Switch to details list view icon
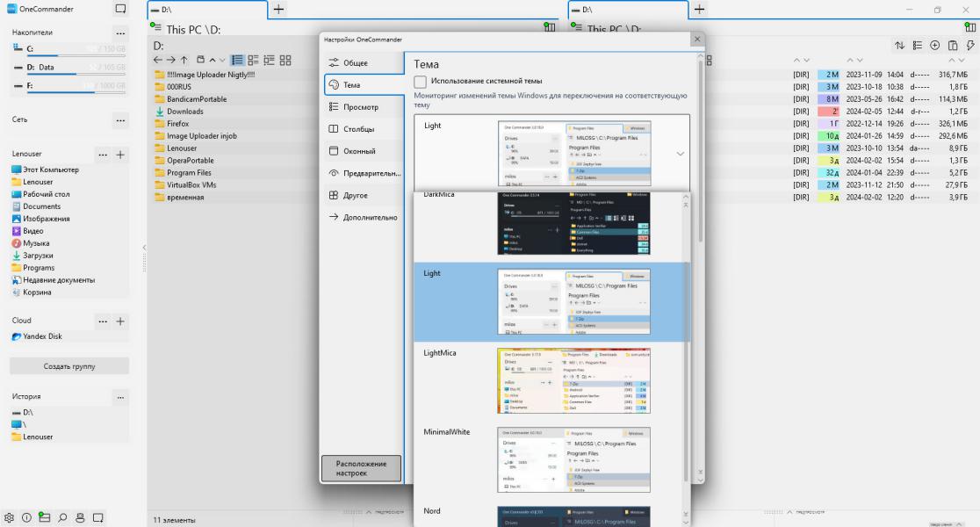The width and height of the screenshot is (980, 527). (x=237, y=60)
